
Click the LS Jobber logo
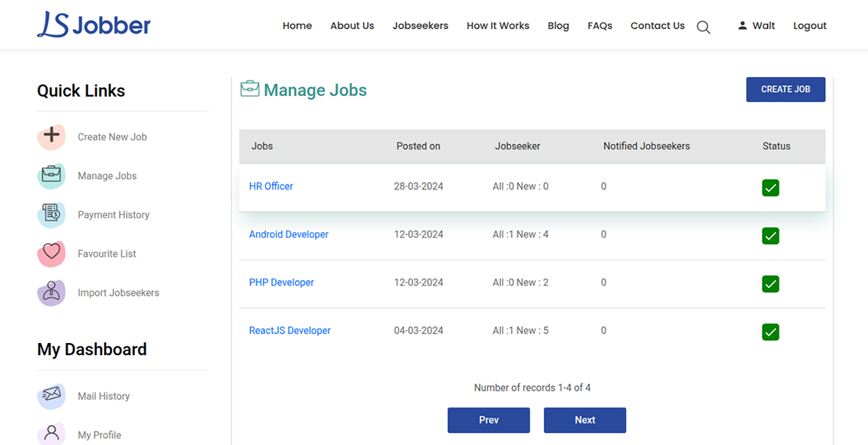(93, 24)
